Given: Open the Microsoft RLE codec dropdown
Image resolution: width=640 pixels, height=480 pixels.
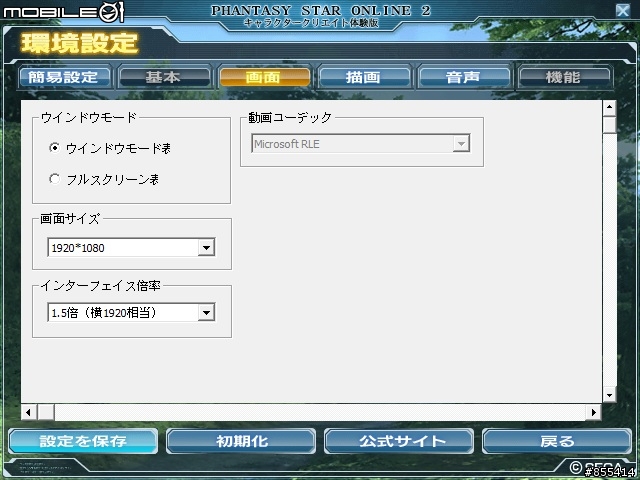Looking at the screenshot, I should 461,144.
